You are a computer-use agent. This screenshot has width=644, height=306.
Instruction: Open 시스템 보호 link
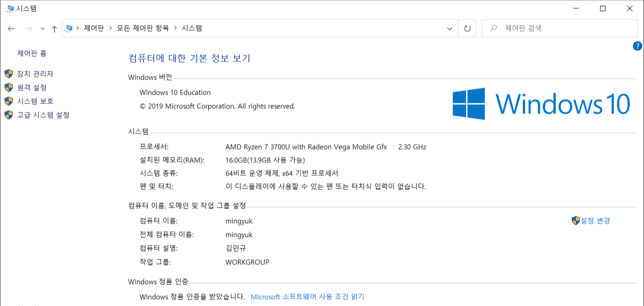[35, 101]
